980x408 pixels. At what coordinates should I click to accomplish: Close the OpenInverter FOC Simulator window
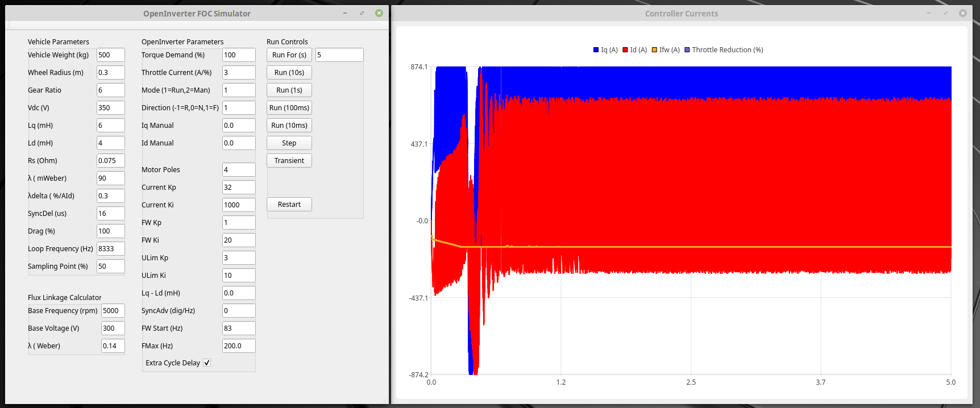(379, 13)
